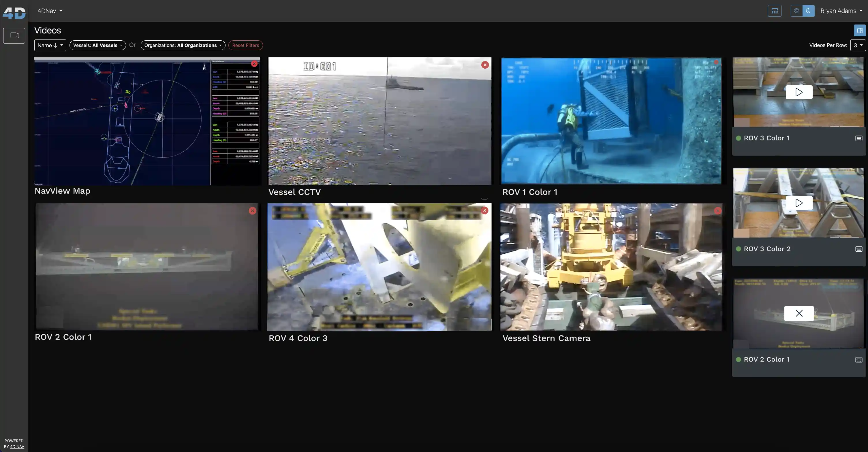
Task: Click the Reset Filters button
Action: pos(245,46)
